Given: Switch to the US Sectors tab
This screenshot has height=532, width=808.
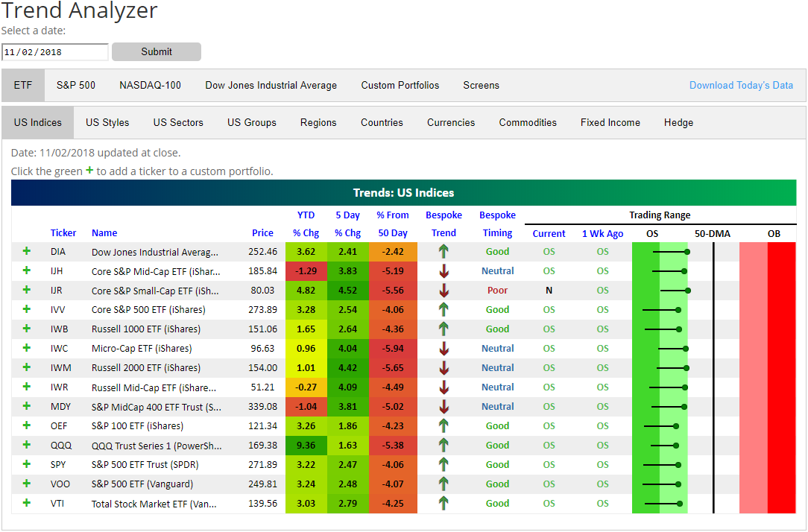Looking at the screenshot, I should [x=178, y=122].
